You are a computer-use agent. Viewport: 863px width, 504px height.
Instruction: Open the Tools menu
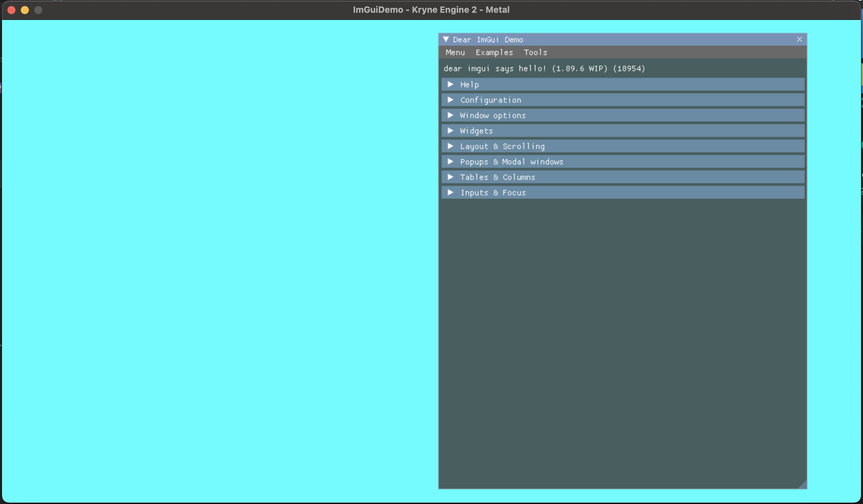[535, 52]
